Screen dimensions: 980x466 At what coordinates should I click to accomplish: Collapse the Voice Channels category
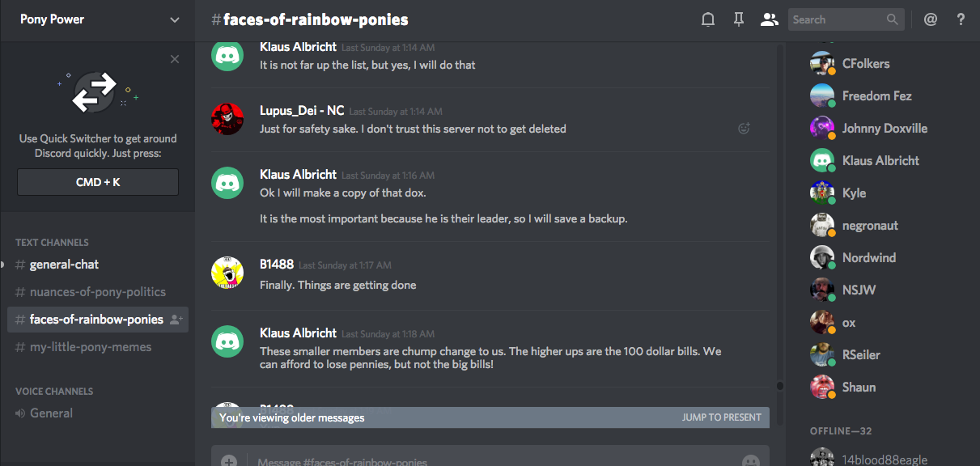coord(54,392)
